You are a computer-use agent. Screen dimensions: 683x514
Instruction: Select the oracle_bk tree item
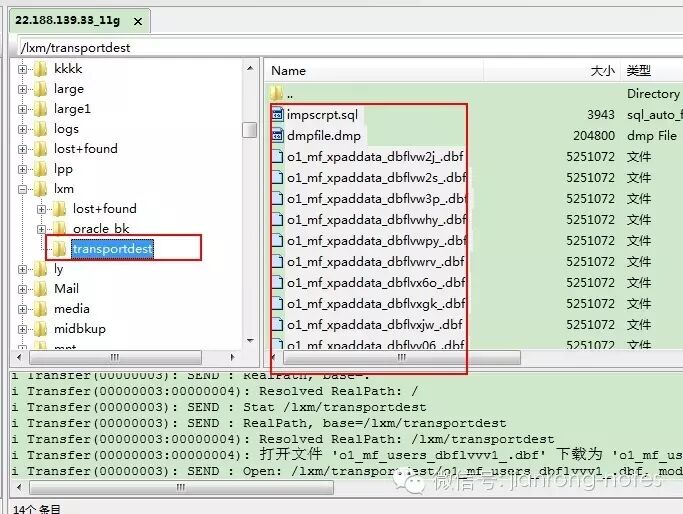coord(101,229)
